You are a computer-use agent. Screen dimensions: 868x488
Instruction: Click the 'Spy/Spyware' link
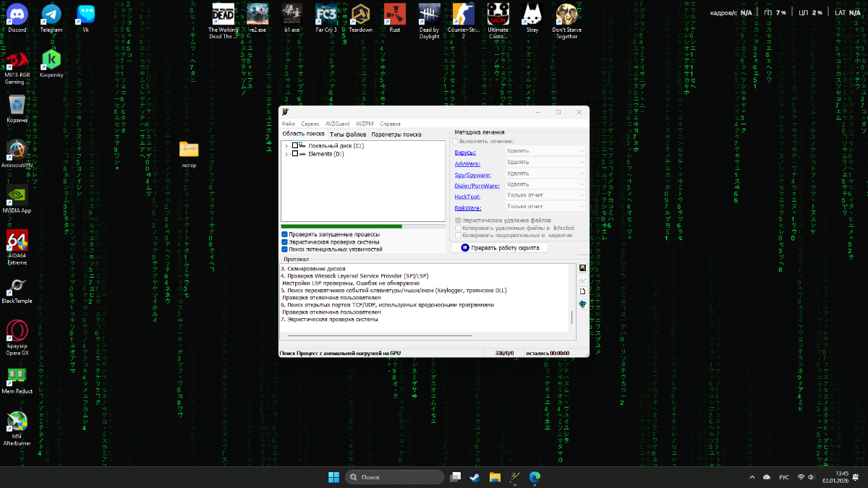pos(472,175)
